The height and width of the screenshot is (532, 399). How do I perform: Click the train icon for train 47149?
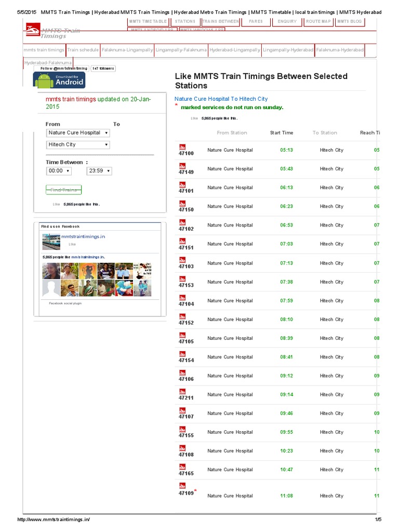[x=182, y=166]
